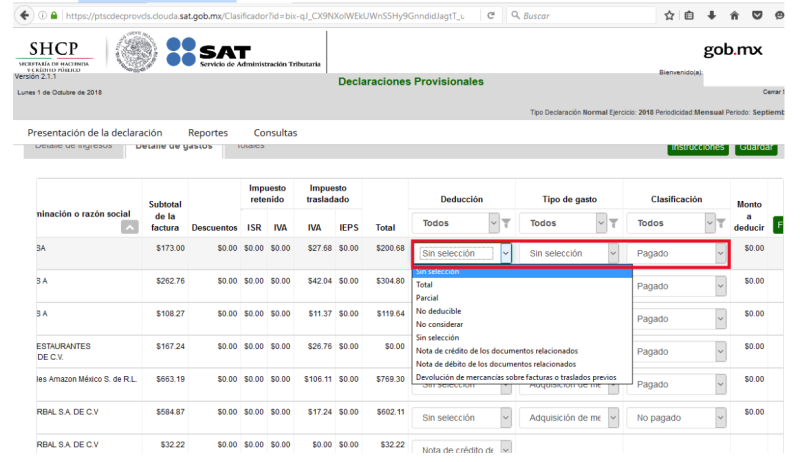Click the filter funnel next to Deducción
Screen dimensions: 800x462
(x=506, y=223)
